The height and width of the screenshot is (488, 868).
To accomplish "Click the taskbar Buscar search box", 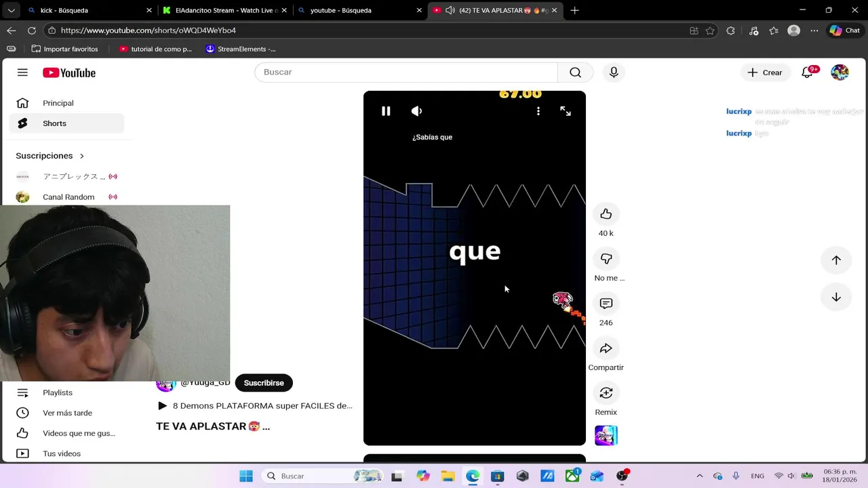I will coord(323,476).
